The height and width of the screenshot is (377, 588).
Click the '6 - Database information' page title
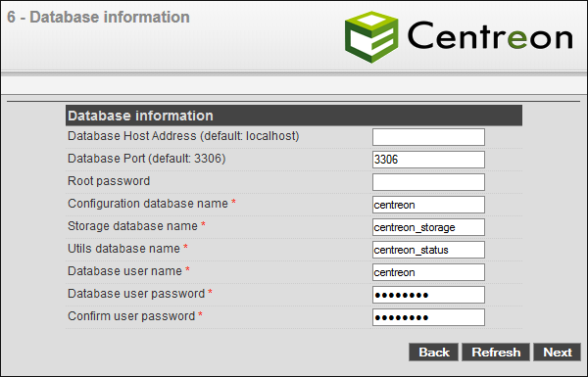(x=98, y=18)
